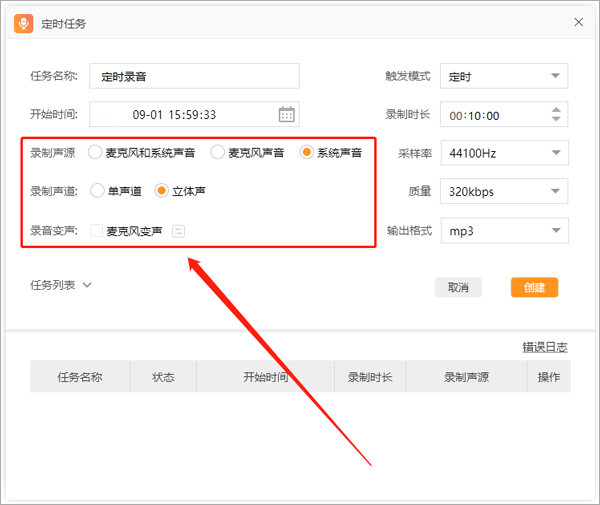Click 状态 table column header
This screenshot has height=505, width=600.
[163, 376]
